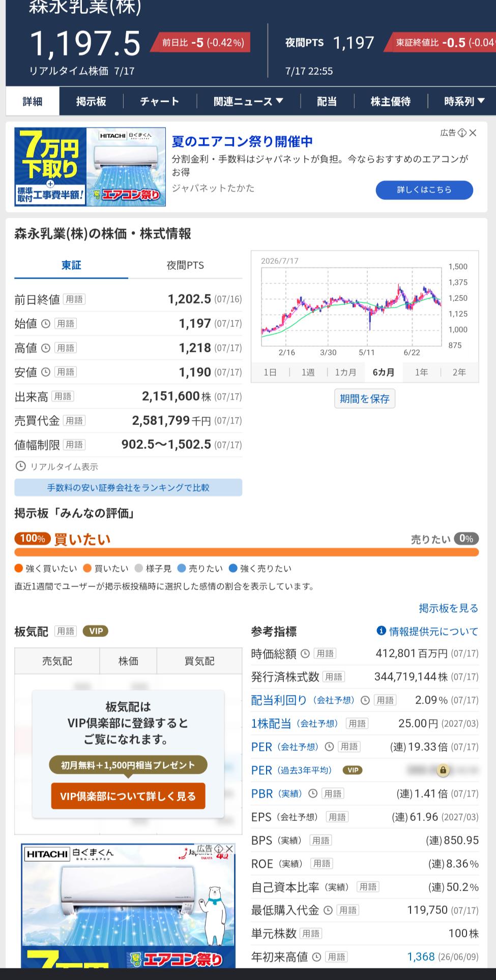Screen dimensions: 496x980
Task: Open the 株主優待 tab
Action: [x=391, y=101]
